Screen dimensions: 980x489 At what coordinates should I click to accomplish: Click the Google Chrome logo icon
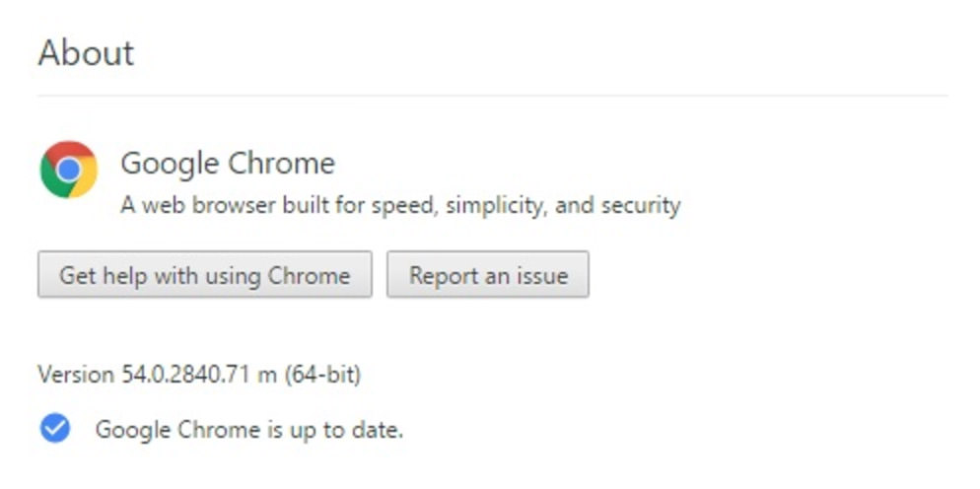69,170
